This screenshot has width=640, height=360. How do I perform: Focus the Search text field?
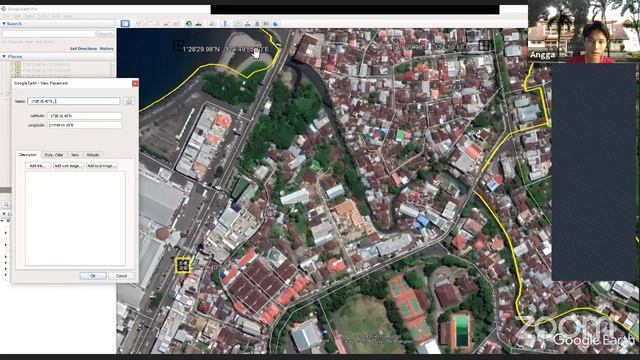point(49,34)
